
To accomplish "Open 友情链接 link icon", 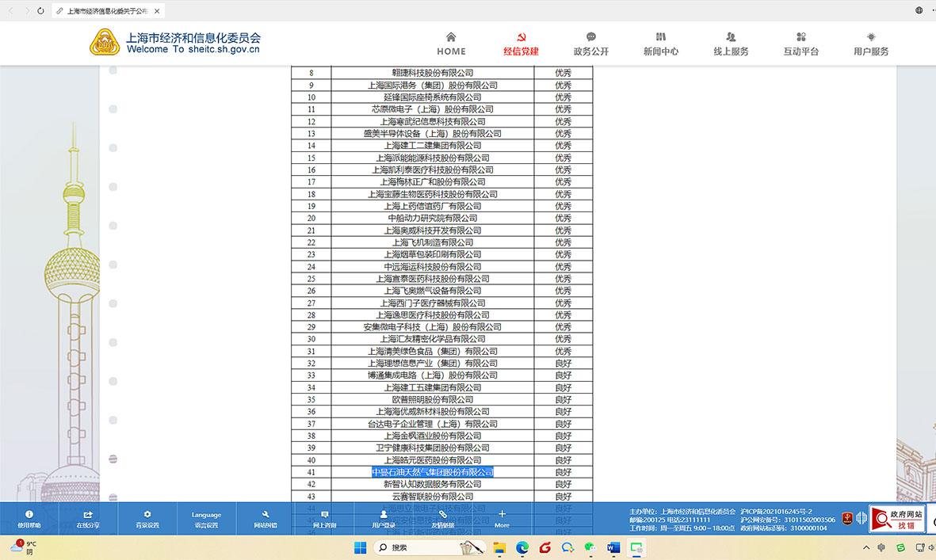I will point(442,519).
